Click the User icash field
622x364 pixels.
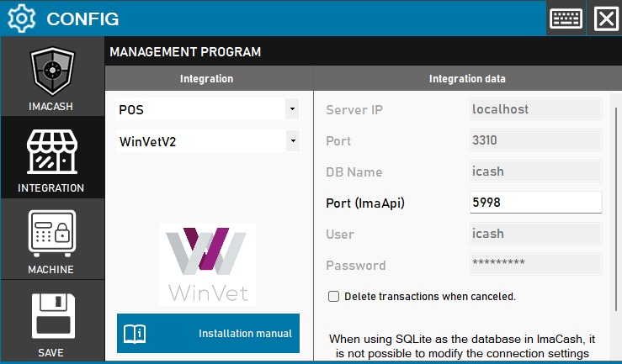pyautogui.click(x=535, y=234)
